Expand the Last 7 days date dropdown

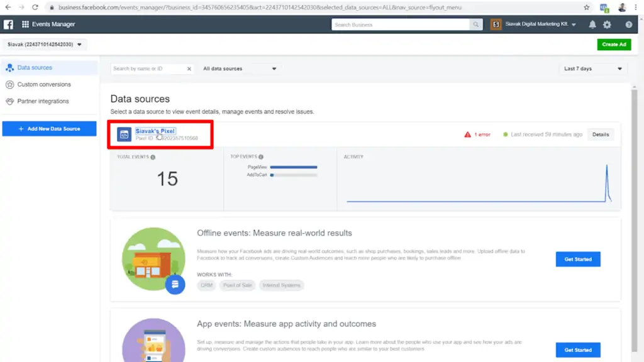pos(592,69)
